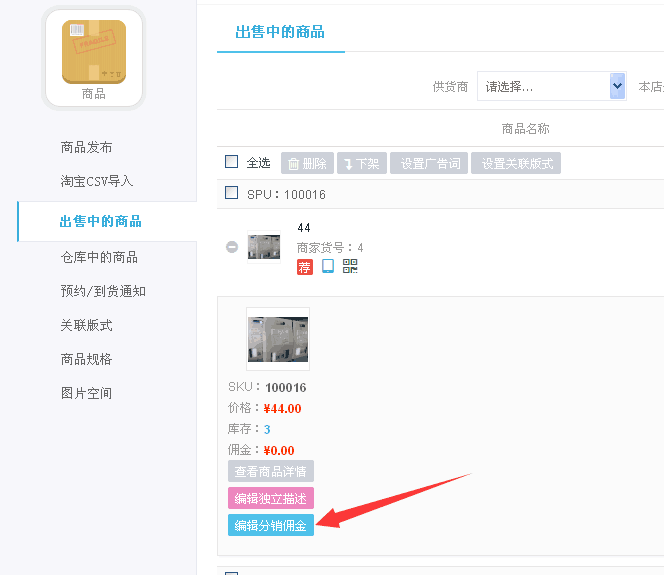Click the blue mobile phone icon
The height and width of the screenshot is (575, 664).
(x=328, y=266)
